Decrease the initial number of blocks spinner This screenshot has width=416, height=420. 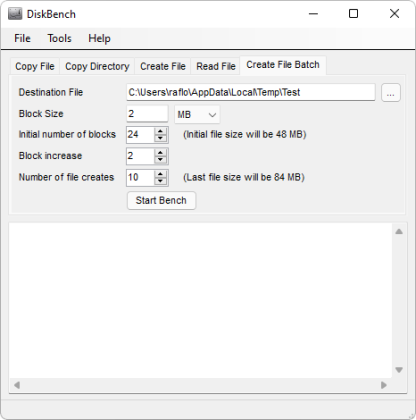(161, 138)
